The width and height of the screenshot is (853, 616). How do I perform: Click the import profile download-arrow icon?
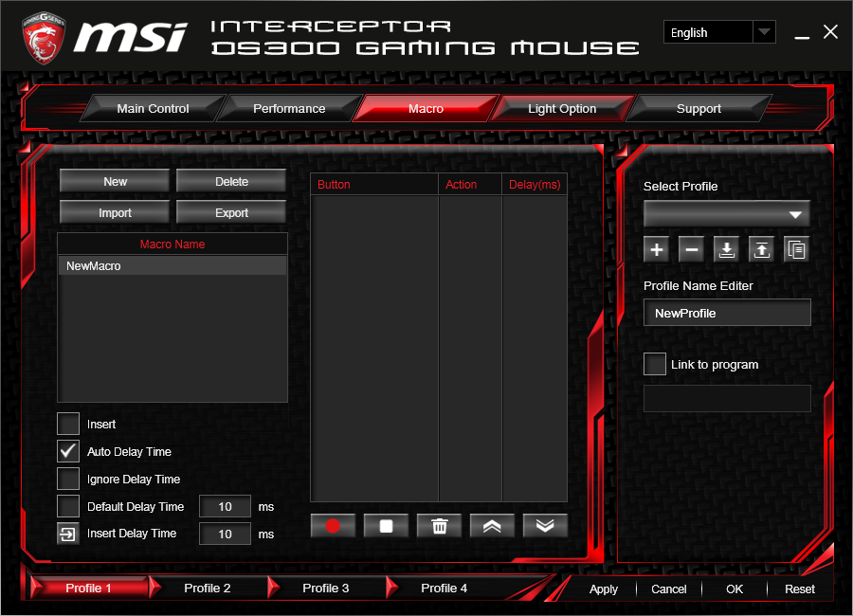[726, 250]
